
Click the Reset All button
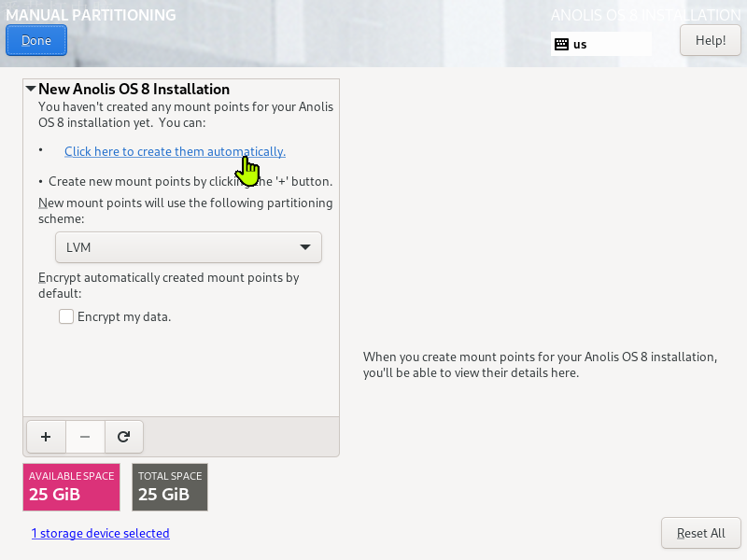tap(700, 533)
